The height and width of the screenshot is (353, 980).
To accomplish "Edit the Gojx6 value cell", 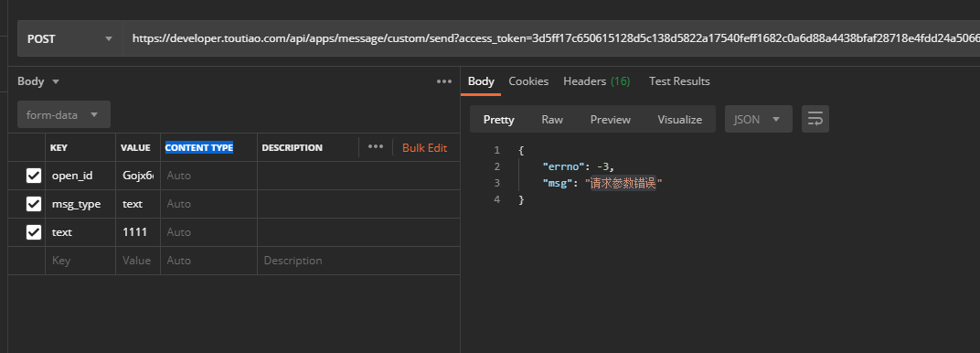I will coord(138,176).
